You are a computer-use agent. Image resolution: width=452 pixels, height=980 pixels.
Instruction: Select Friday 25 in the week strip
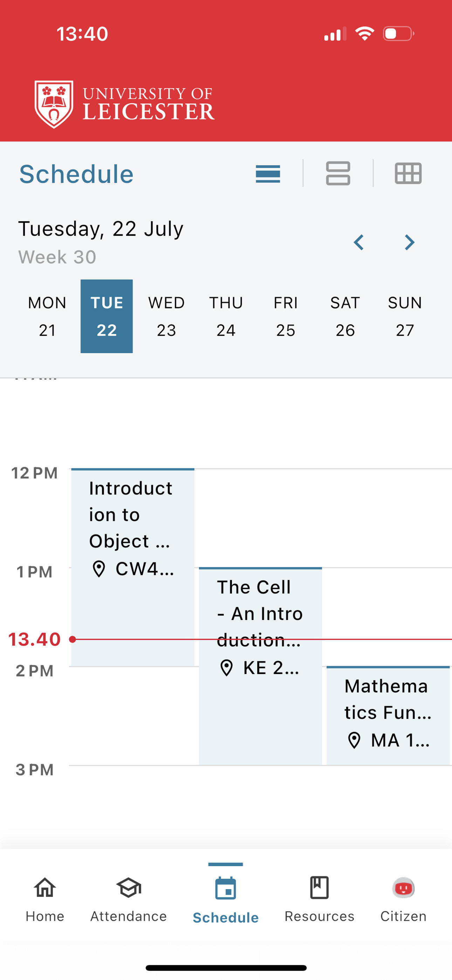285,316
